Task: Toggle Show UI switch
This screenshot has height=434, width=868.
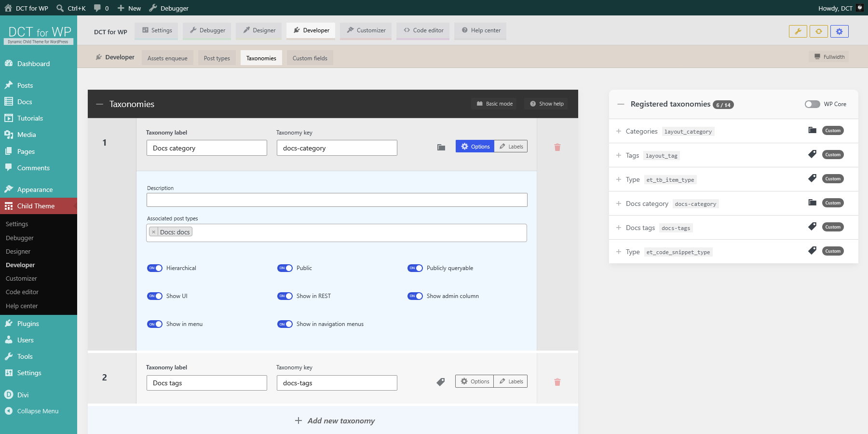Action: (155, 296)
